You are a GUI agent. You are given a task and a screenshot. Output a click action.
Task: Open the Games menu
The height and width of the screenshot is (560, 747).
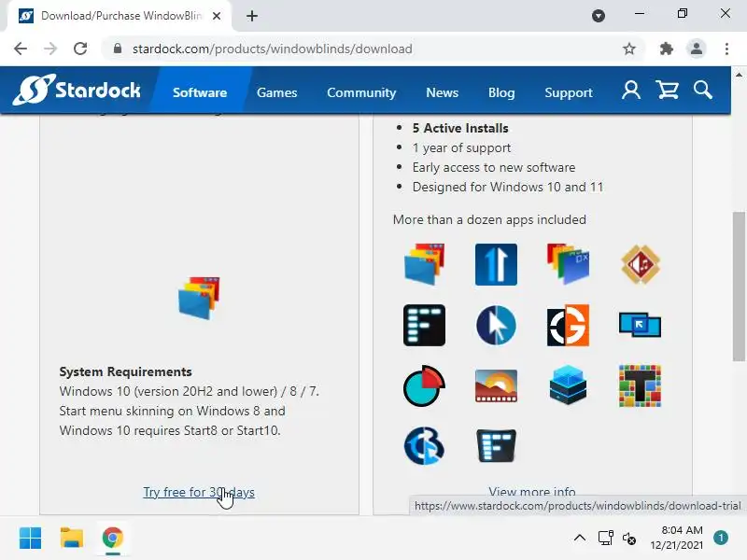click(x=276, y=92)
